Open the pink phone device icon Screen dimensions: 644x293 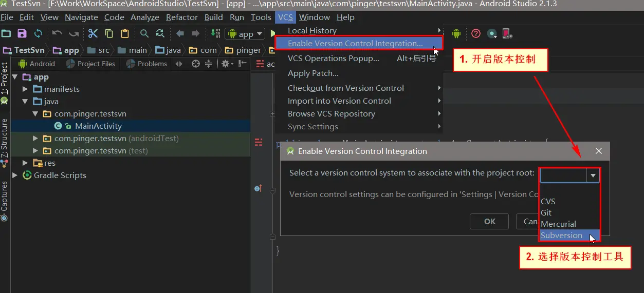tap(507, 34)
